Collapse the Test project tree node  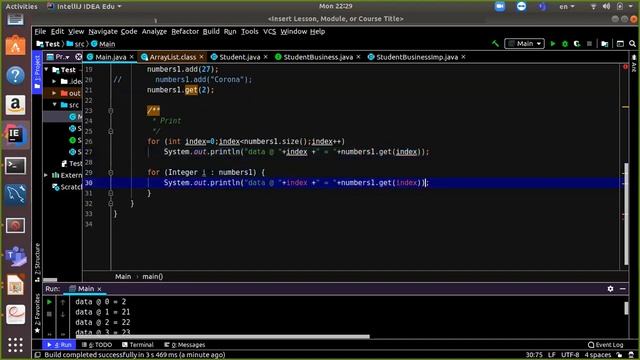click(47, 70)
